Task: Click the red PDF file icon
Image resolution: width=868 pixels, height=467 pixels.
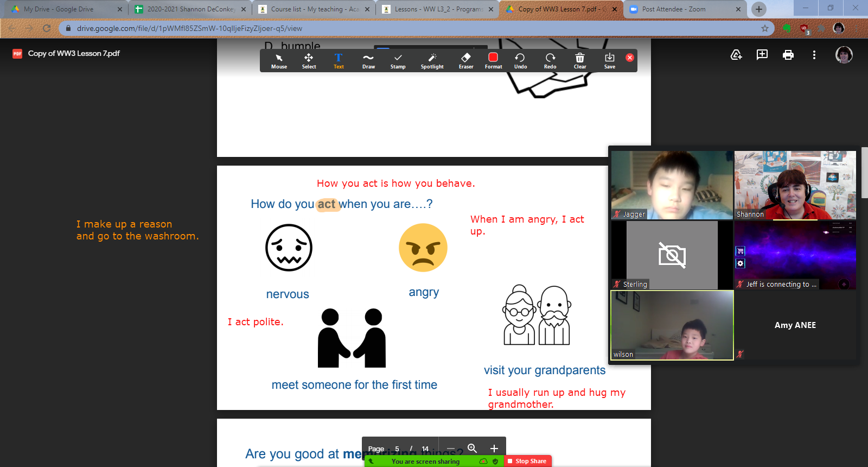Action: point(17,53)
